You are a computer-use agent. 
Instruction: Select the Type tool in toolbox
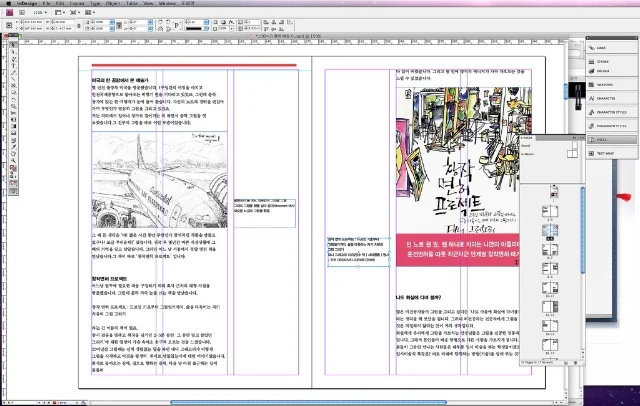point(13,66)
